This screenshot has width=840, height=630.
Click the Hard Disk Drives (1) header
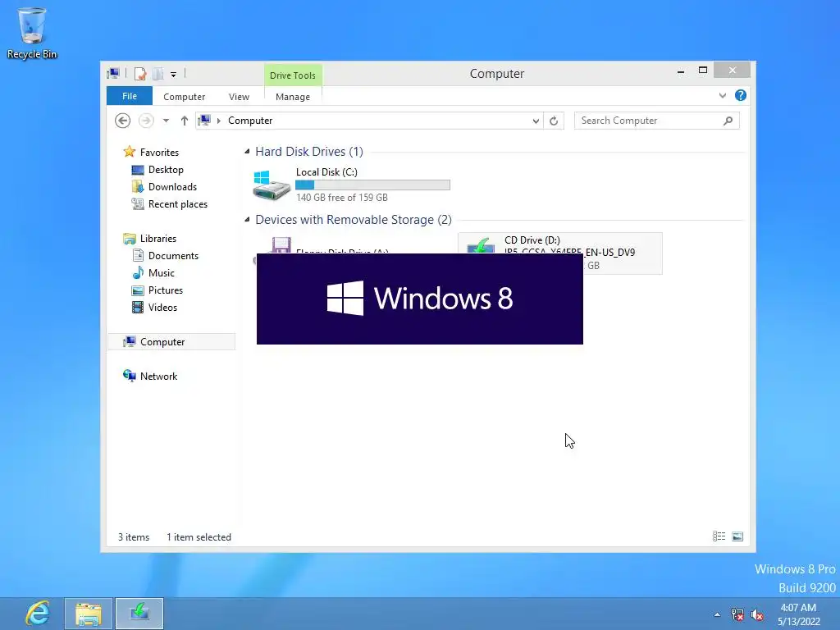click(x=309, y=152)
